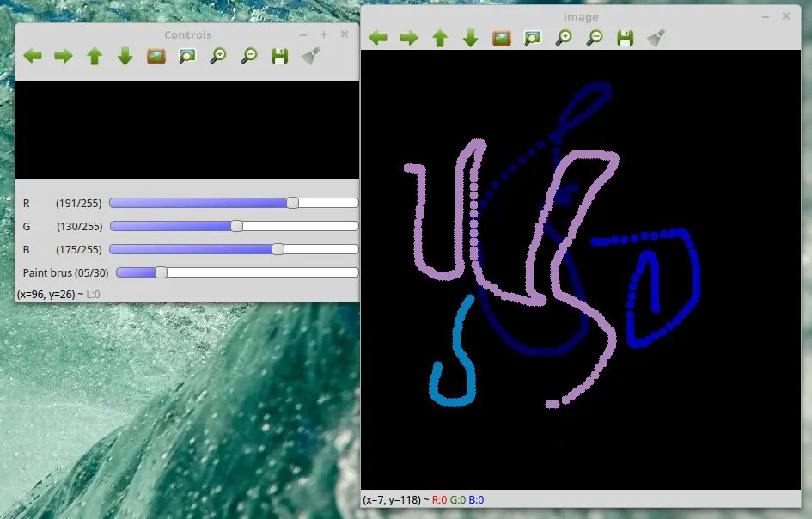Zoom out using Controls window toolbar
This screenshot has height=519, width=812.
point(249,55)
